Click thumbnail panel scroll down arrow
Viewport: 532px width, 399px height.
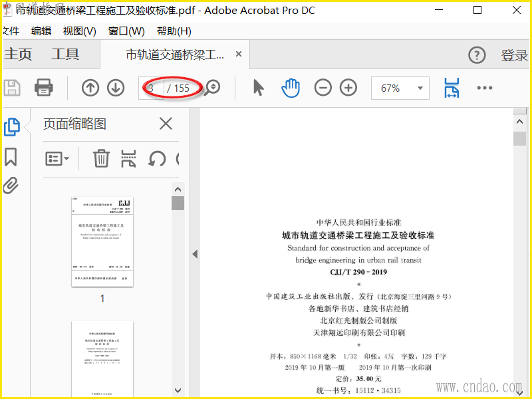[178, 390]
